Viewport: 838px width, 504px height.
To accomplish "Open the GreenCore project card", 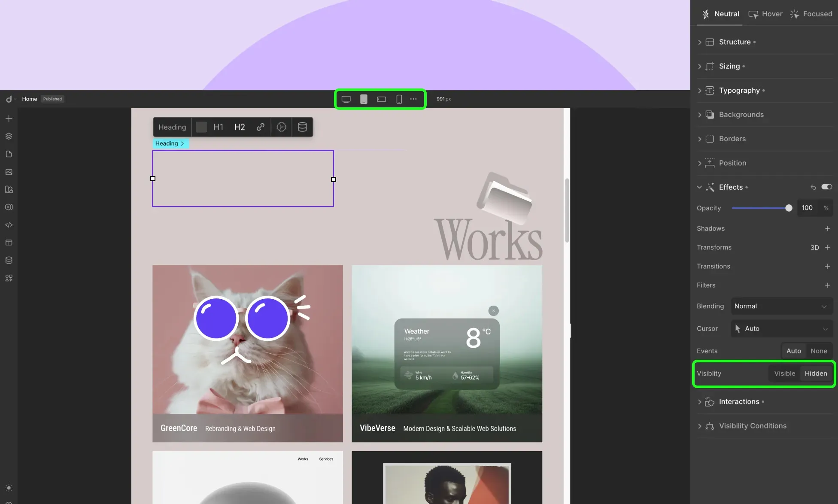I will pyautogui.click(x=248, y=354).
